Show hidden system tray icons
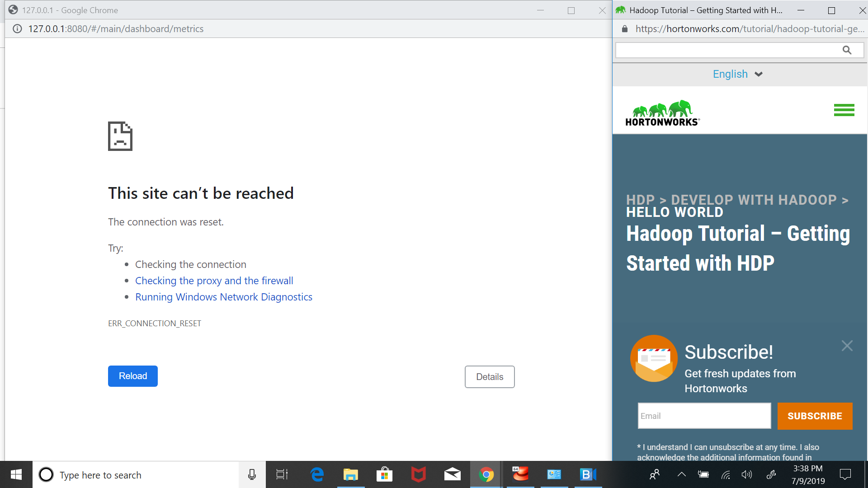 click(681, 474)
